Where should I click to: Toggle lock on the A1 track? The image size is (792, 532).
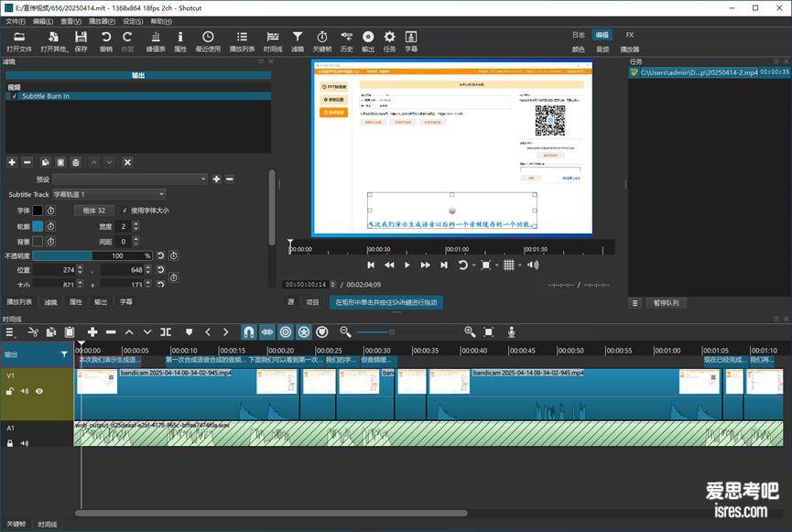(x=9, y=443)
